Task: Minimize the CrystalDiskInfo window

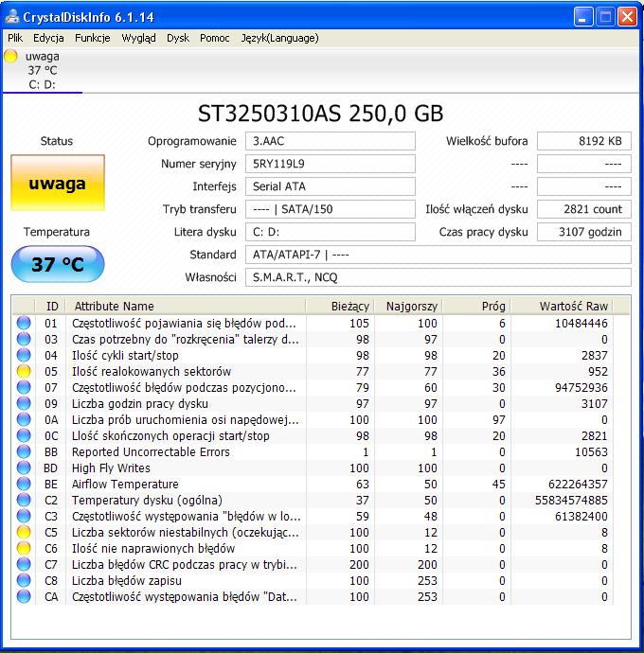Action: pyautogui.click(x=583, y=17)
